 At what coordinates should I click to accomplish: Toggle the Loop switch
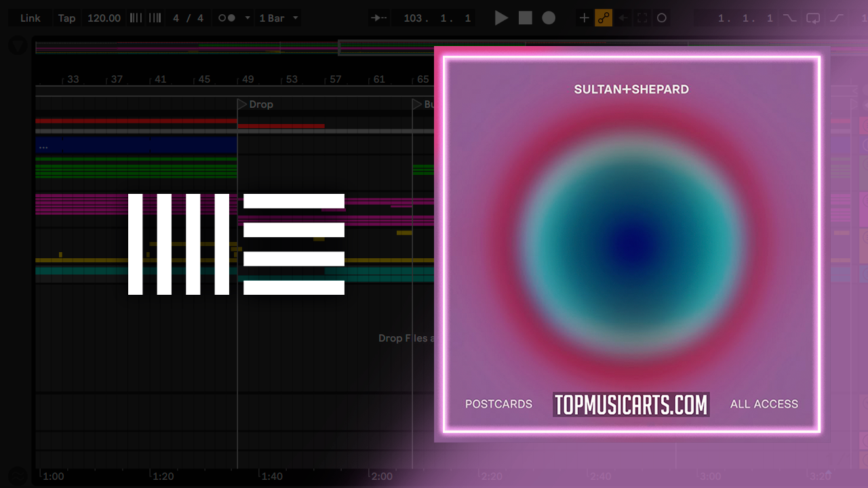pos(813,18)
